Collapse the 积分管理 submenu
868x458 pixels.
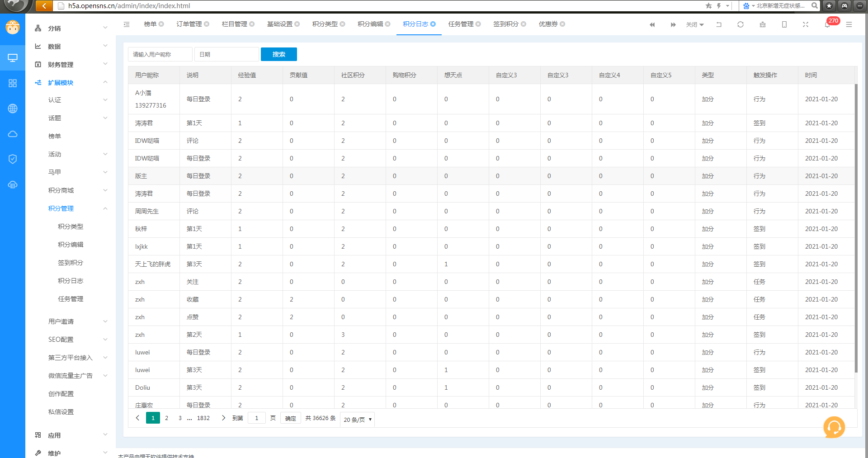coord(71,208)
